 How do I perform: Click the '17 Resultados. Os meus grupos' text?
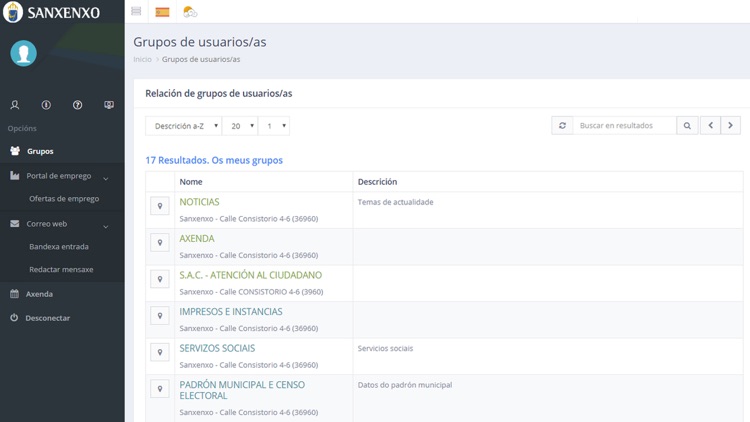point(214,160)
